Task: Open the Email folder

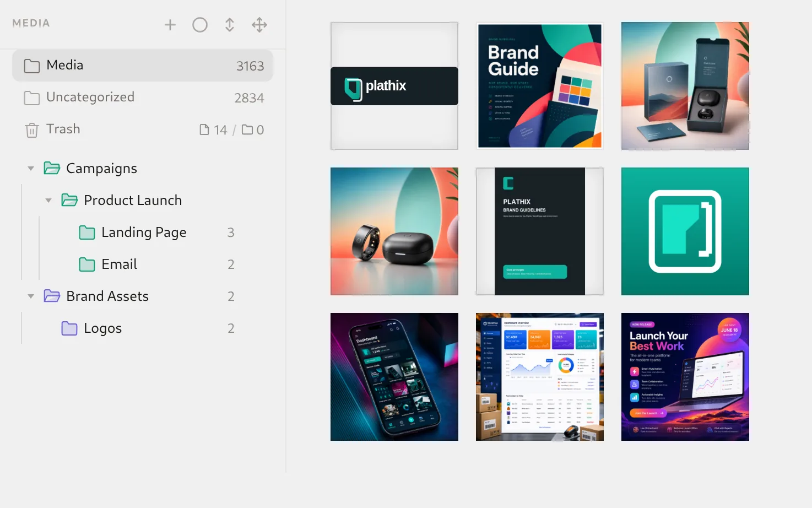Action: click(x=119, y=264)
